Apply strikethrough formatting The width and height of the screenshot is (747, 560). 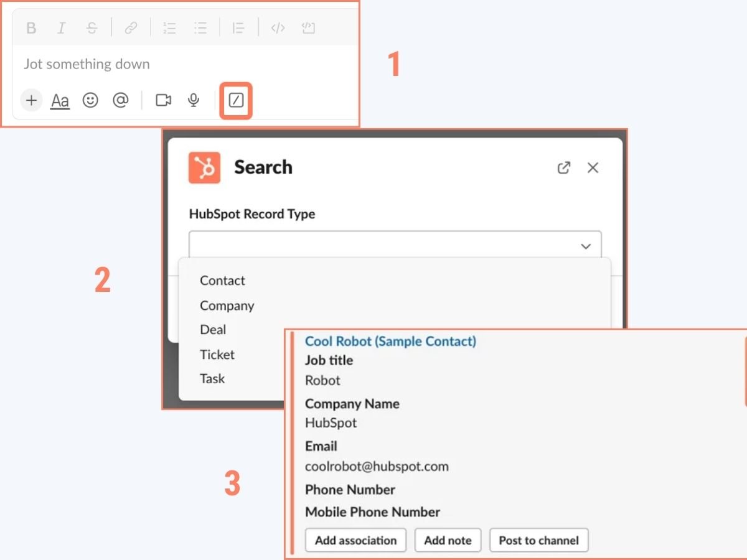(92, 28)
